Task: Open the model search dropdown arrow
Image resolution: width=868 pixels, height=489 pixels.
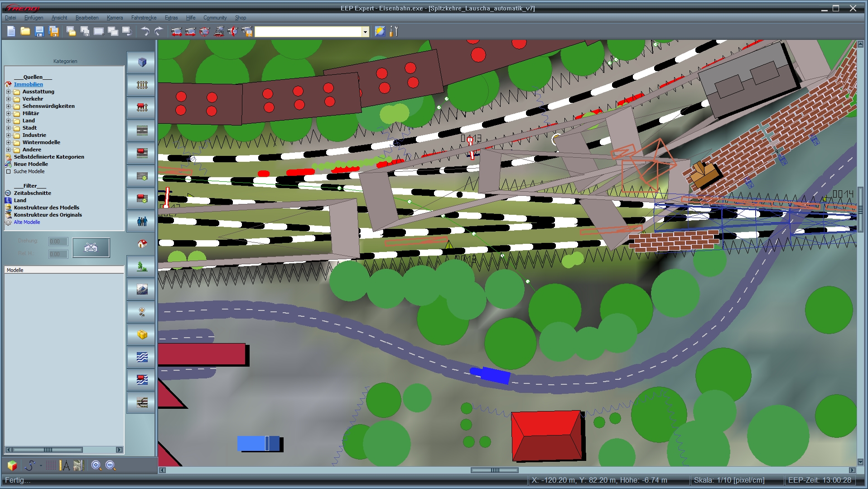Action: (365, 32)
